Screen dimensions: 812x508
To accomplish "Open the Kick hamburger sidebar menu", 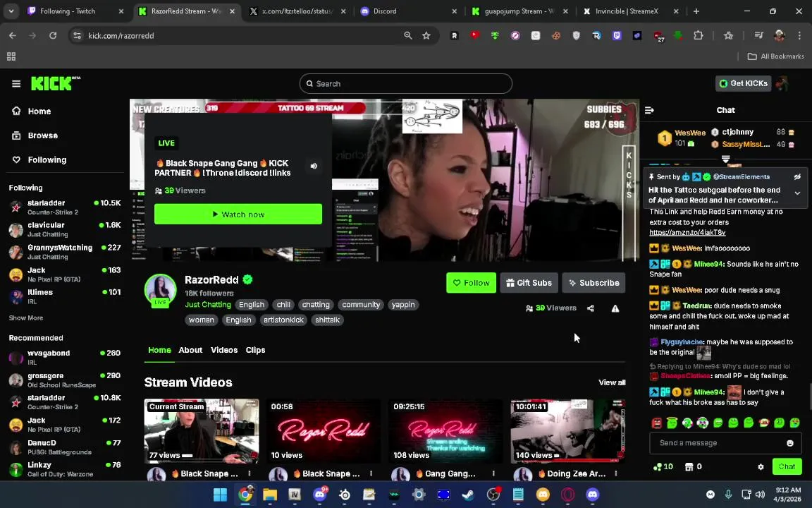I will click(x=16, y=83).
